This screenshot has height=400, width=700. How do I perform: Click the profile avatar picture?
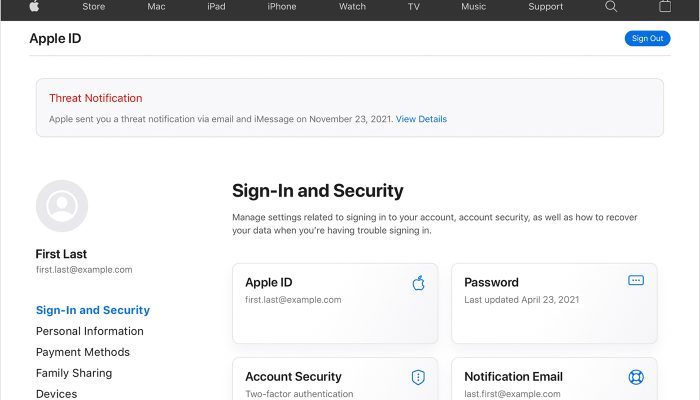(x=62, y=206)
